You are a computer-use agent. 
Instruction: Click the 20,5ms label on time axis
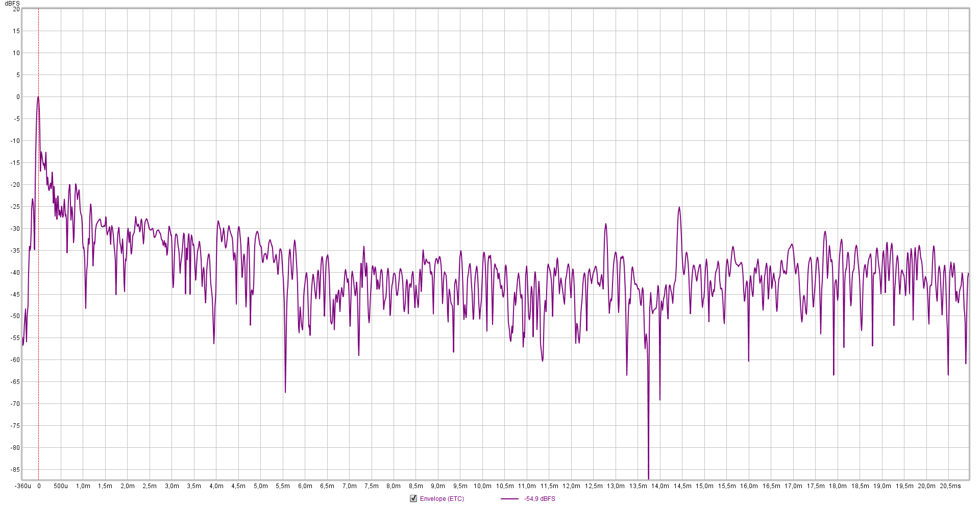pos(950,486)
